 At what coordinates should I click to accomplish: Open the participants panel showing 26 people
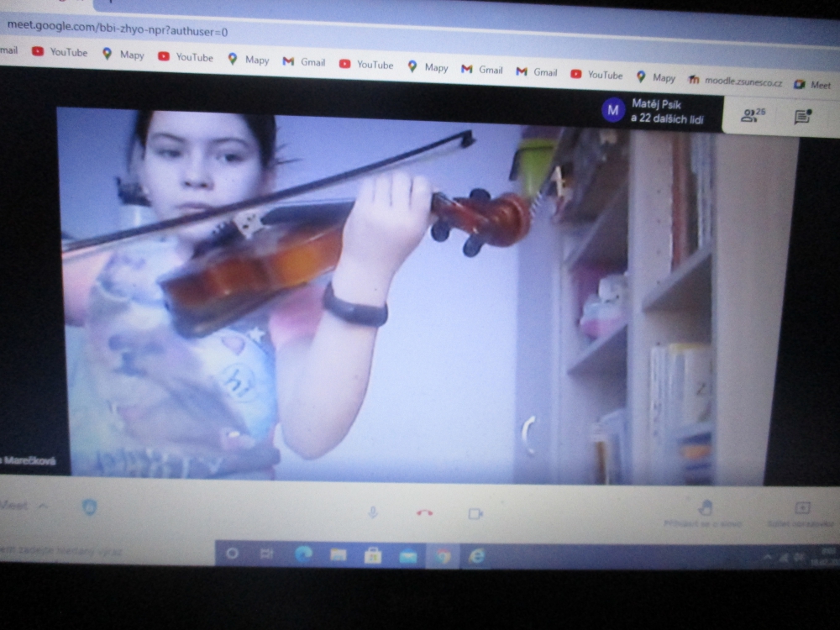coord(753,114)
